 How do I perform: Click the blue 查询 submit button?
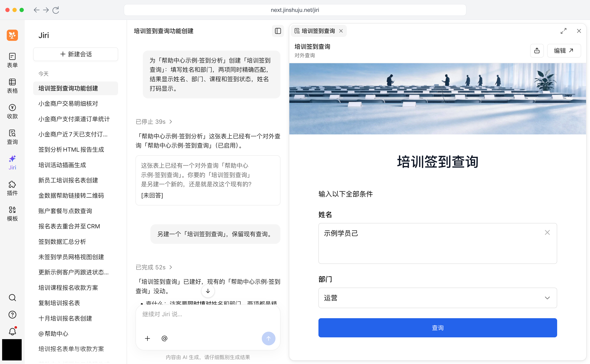437,327
